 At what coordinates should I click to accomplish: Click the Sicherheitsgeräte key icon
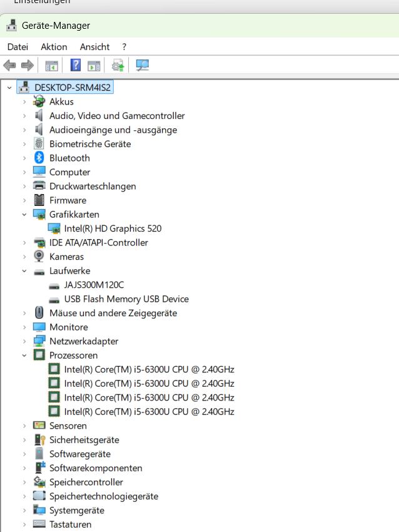[39, 440]
